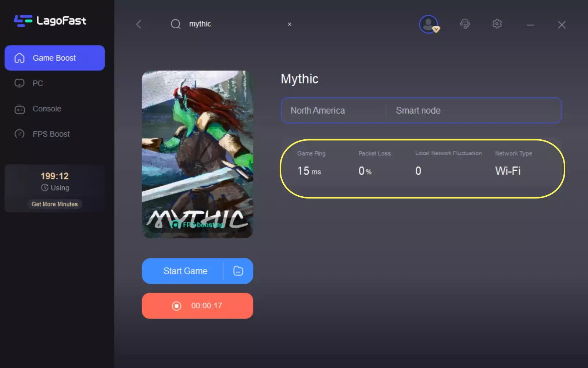Click the LagoFast logo
This screenshot has height=368, width=588.
point(50,21)
